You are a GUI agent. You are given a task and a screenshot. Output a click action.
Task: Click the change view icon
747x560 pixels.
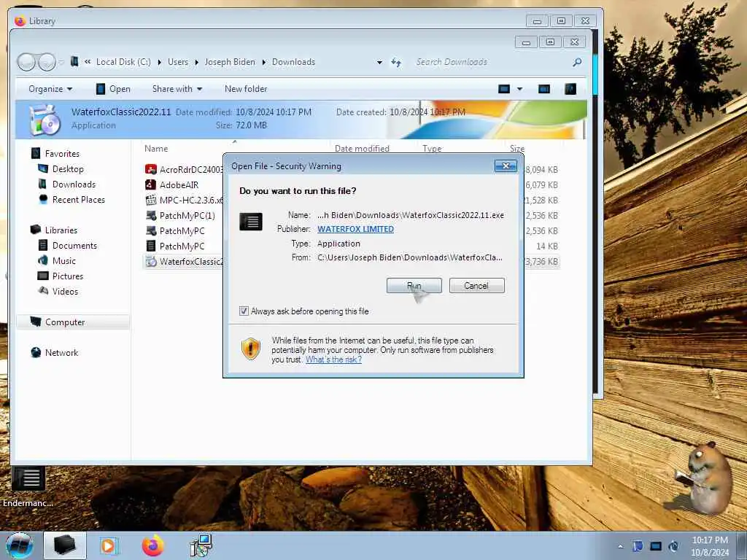(504, 89)
